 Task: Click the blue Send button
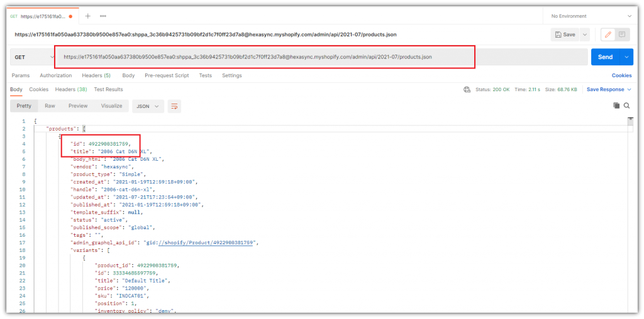[606, 57]
